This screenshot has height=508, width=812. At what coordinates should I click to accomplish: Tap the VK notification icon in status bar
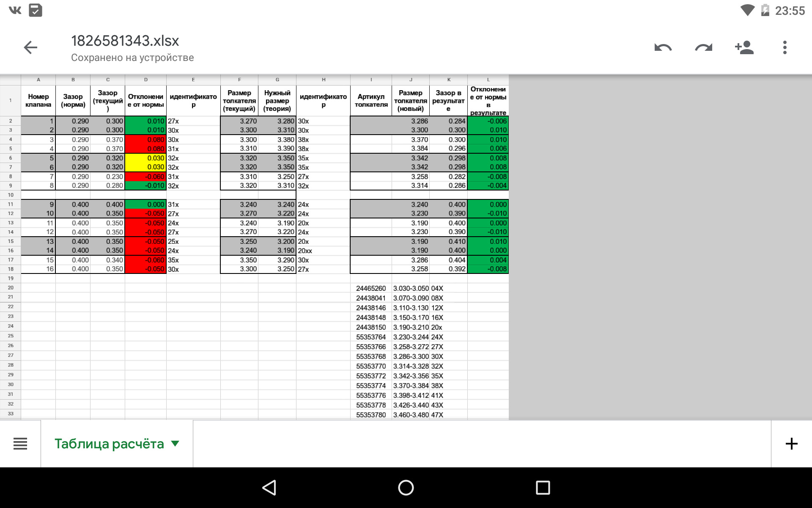click(15, 10)
